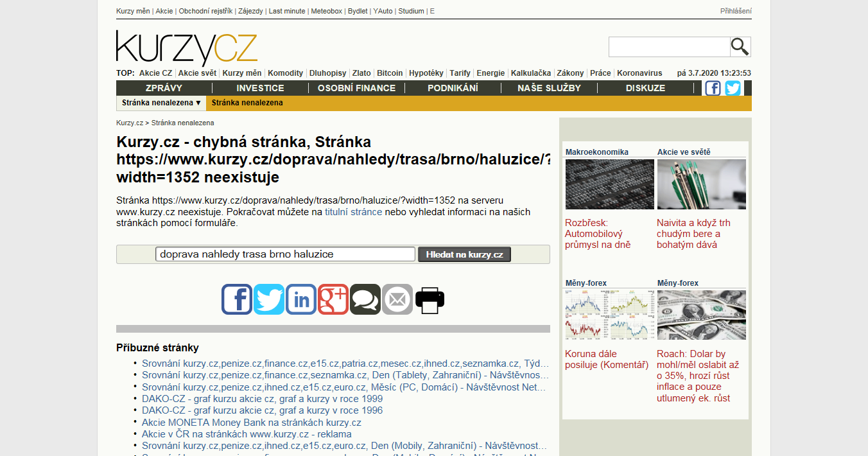868x456 pixels.
Task: Open TOP link 'Energie'
Action: tap(490, 73)
